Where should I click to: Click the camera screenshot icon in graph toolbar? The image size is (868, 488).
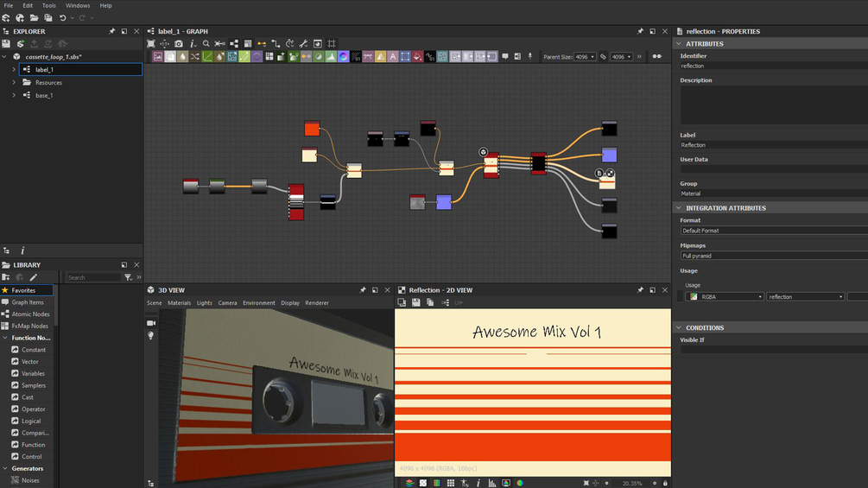[x=178, y=44]
